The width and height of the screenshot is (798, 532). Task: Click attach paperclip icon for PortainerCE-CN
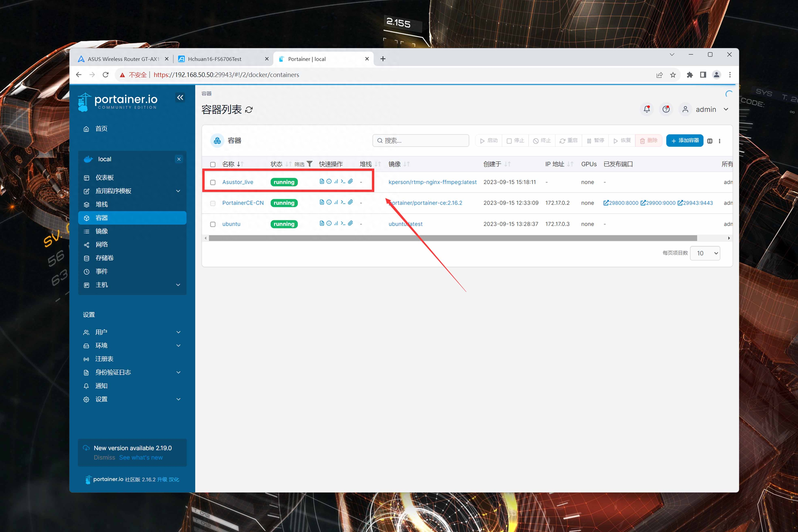point(351,202)
